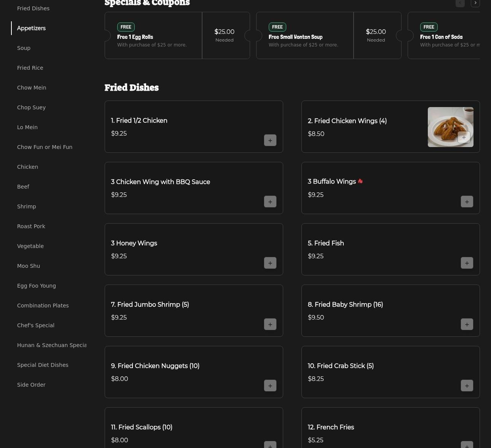Open Fried Dishes menu category
The image size is (491, 448).
(x=33, y=8)
